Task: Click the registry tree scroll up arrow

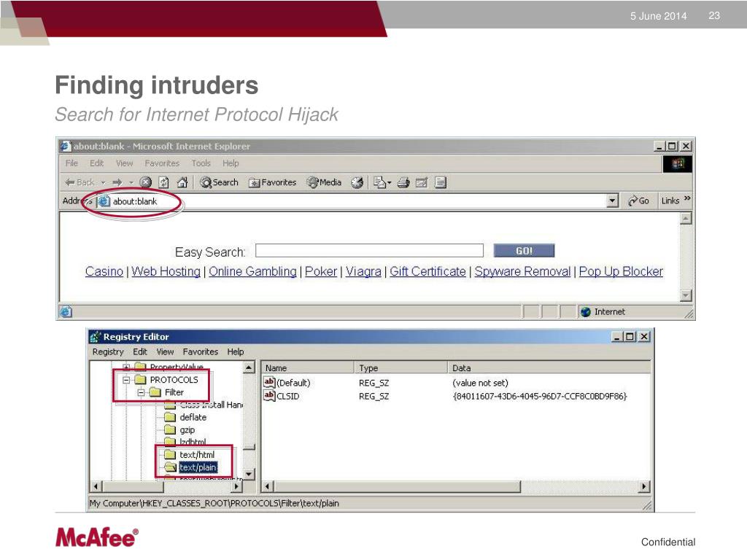Action: coord(249,367)
